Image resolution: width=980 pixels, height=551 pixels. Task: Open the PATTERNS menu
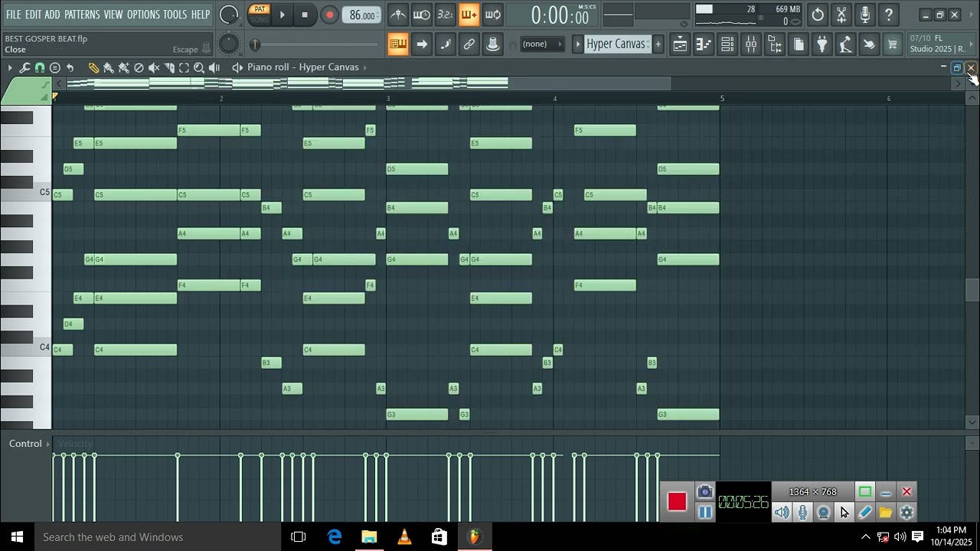point(82,15)
